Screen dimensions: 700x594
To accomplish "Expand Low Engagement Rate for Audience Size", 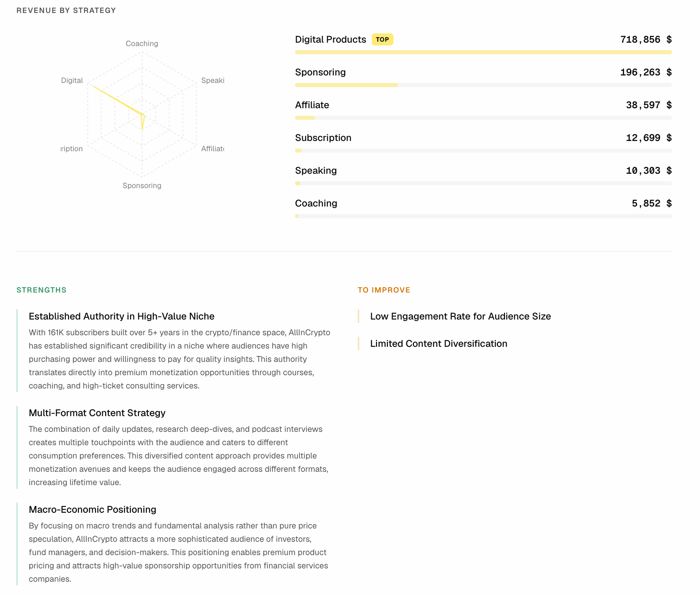I will point(460,316).
